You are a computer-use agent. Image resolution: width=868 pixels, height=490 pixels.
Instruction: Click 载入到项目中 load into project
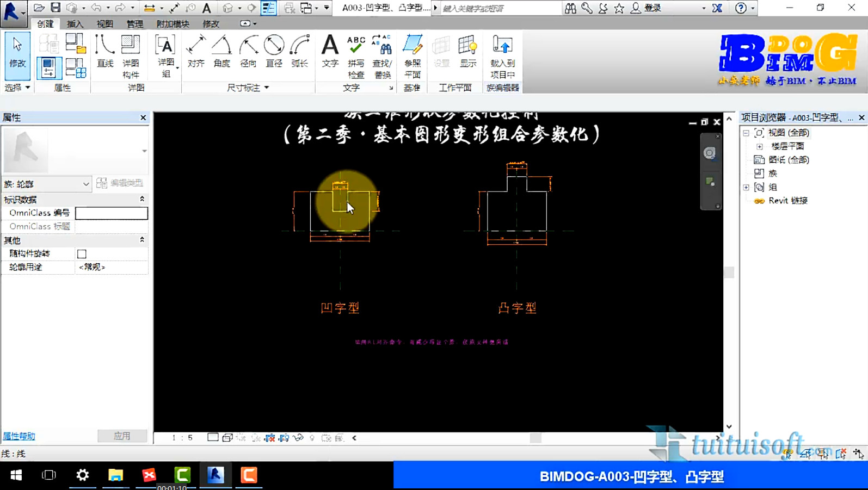point(502,57)
